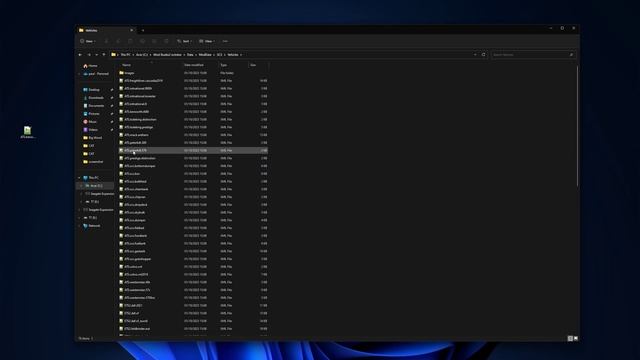
Task: Expand the Network tree node
Action: [x=79, y=226]
